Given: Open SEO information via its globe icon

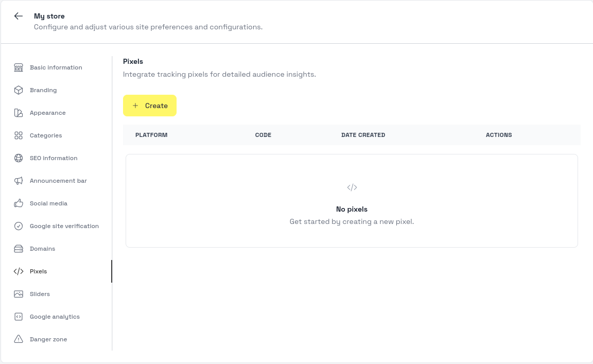Looking at the screenshot, I should (x=19, y=158).
